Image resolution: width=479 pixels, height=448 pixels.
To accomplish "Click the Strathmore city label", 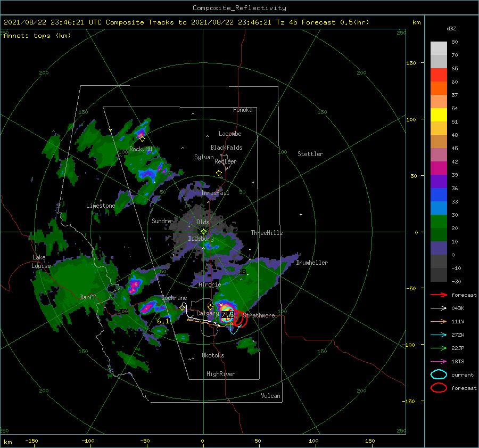I will [259, 315].
